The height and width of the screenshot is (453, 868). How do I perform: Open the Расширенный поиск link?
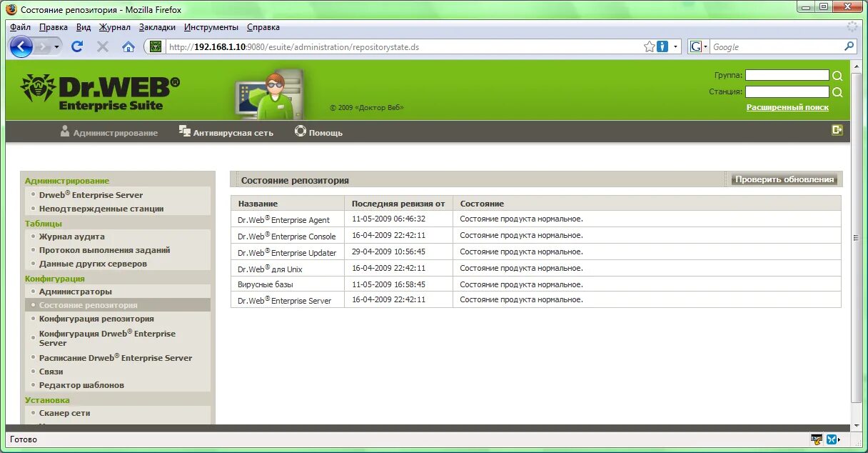coord(787,107)
